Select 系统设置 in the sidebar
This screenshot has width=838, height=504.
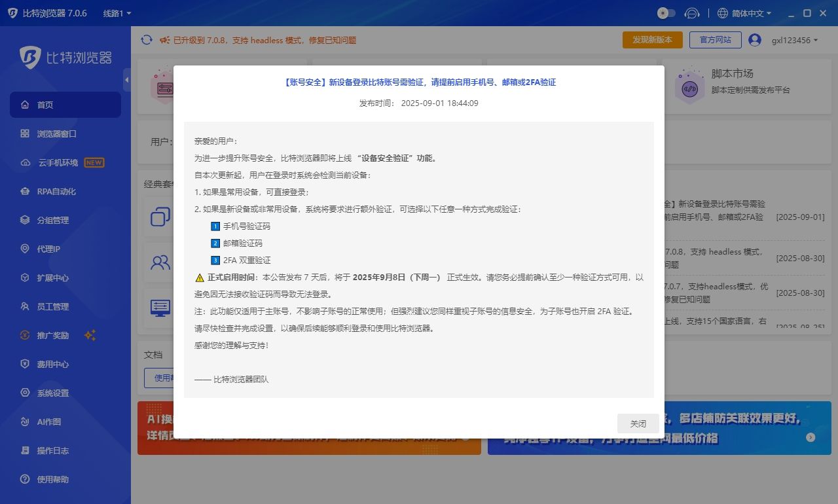click(x=52, y=393)
